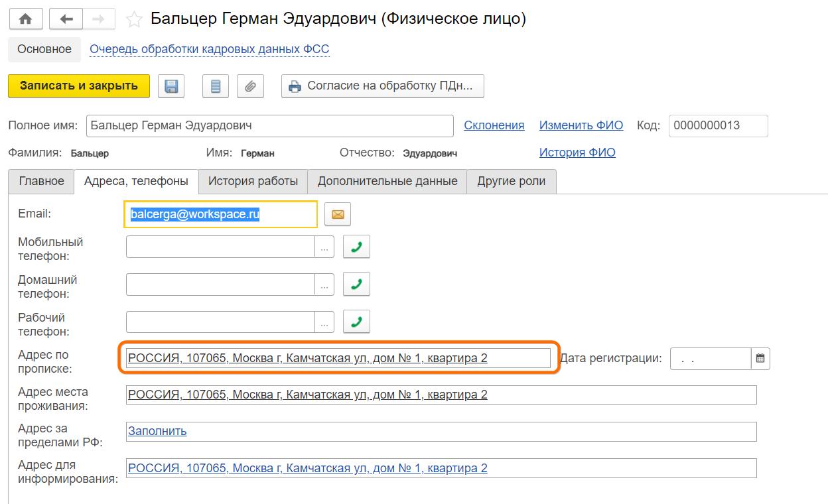Open calendar picker for registration date
Screen dimensions: 828x504
[760, 359]
